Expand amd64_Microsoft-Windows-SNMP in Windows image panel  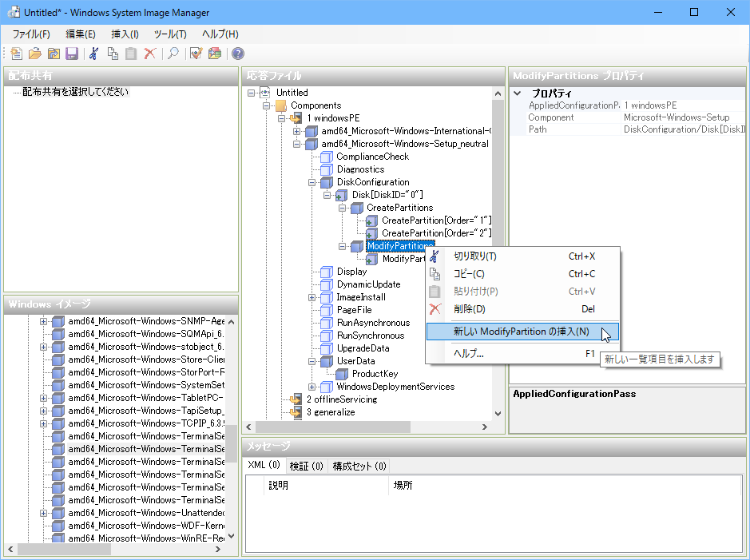(x=43, y=321)
